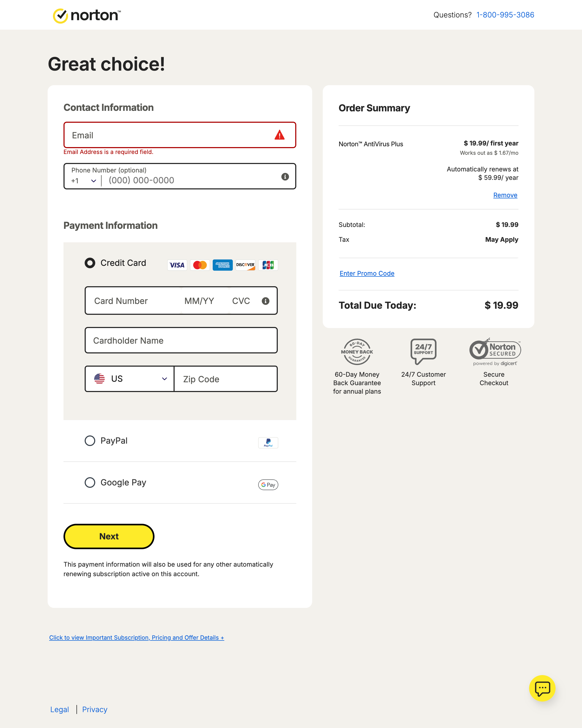Click the Norton logo in header
The width and height of the screenshot is (582, 728).
87,16
